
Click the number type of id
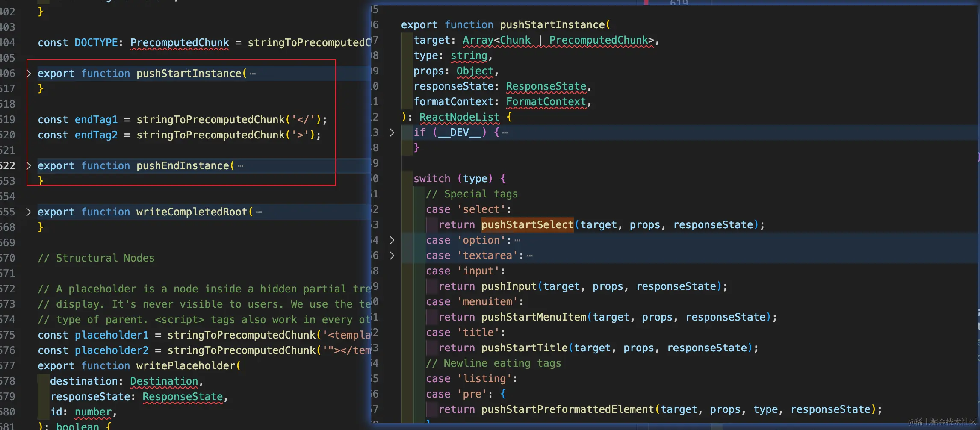(x=93, y=412)
